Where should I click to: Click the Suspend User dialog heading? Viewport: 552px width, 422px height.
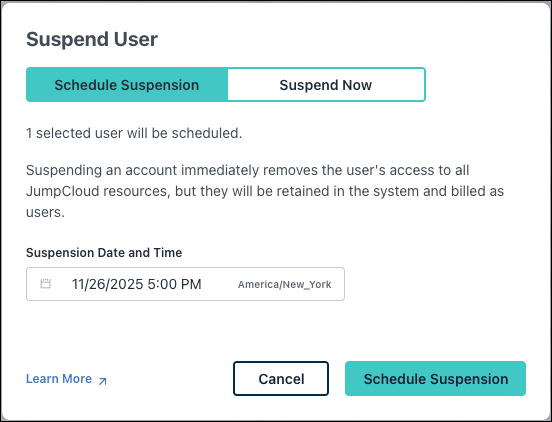(x=92, y=39)
